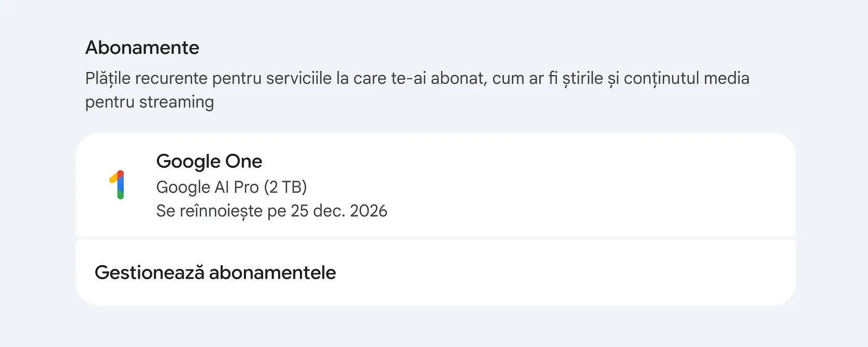868x347 pixels.
Task: Click the word 'Gestionează' in the bottom row
Action: coord(149,272)
